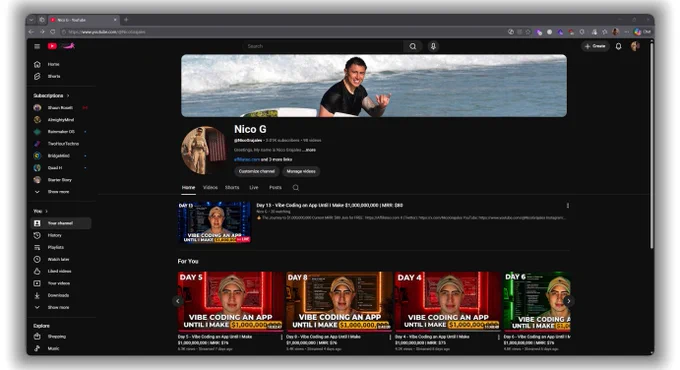Open the Shaun Rosetti subscription
The width and height of the screenshot is (680, 370).
(x=61, y=108)
